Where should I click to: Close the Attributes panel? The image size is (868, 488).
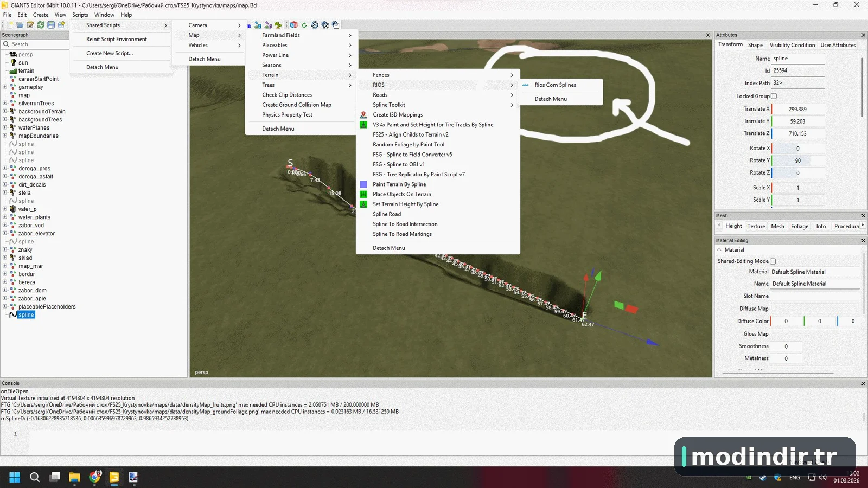[863, 35]
